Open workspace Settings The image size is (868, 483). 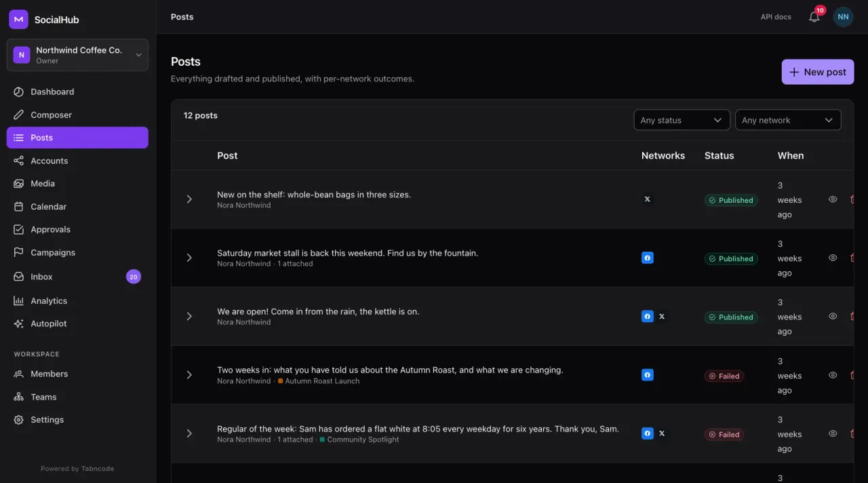tap(77, 420)
